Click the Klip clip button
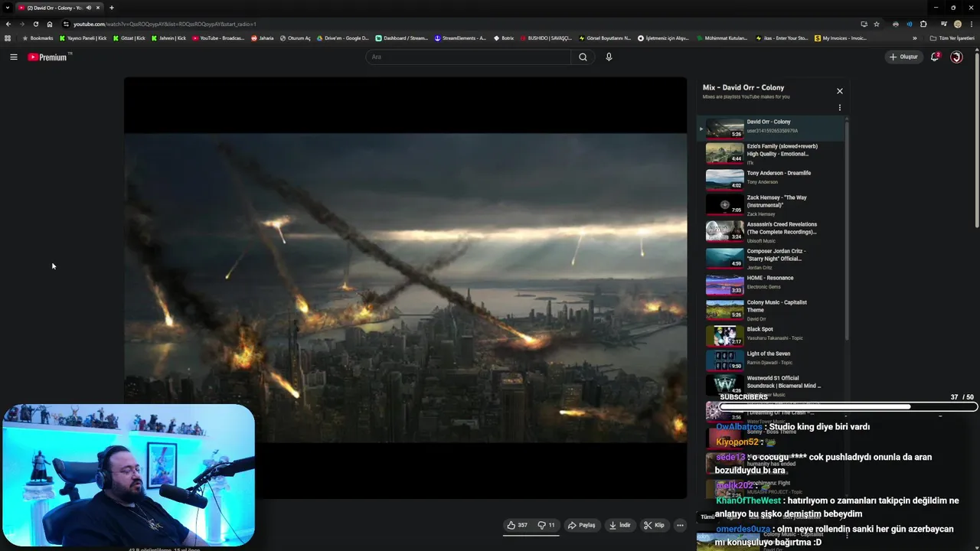 653,525
